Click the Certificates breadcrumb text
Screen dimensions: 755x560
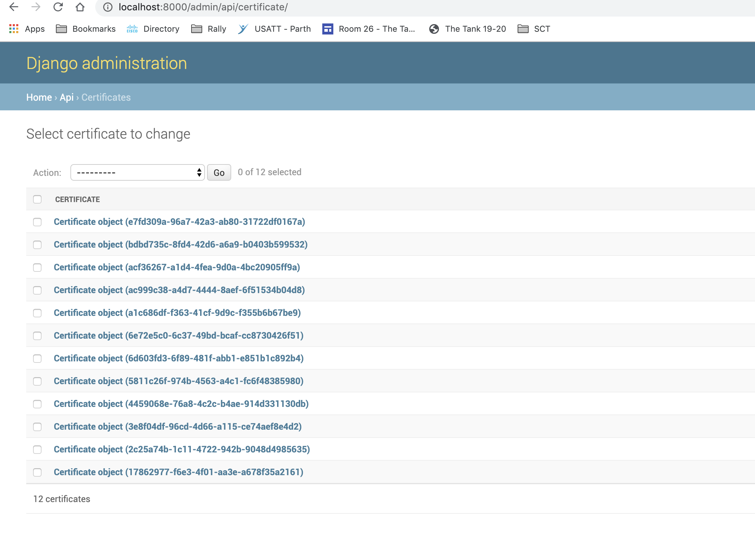[106, 97]
